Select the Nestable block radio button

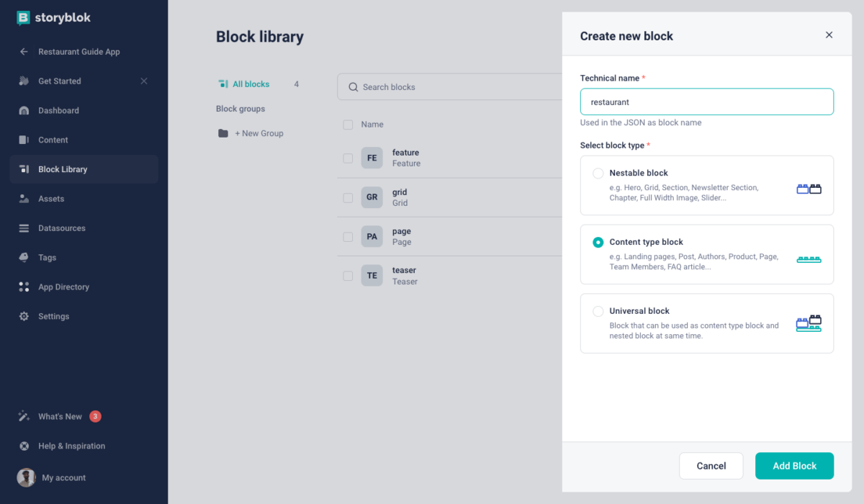click(598, 174)
